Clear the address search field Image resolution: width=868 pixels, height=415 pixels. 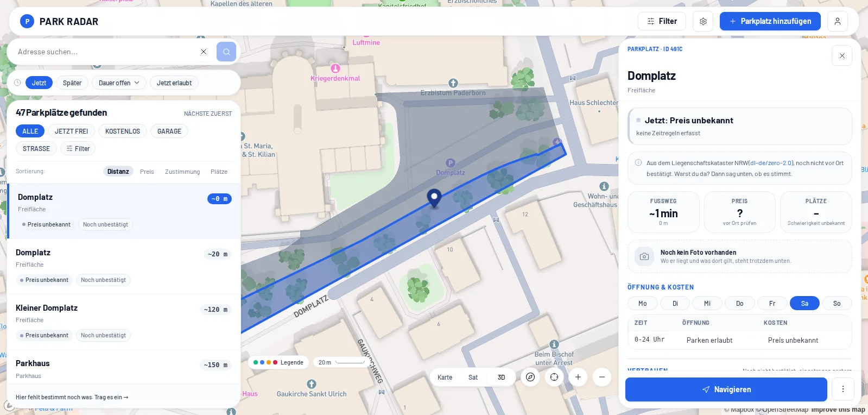click(x=204, y=52)
